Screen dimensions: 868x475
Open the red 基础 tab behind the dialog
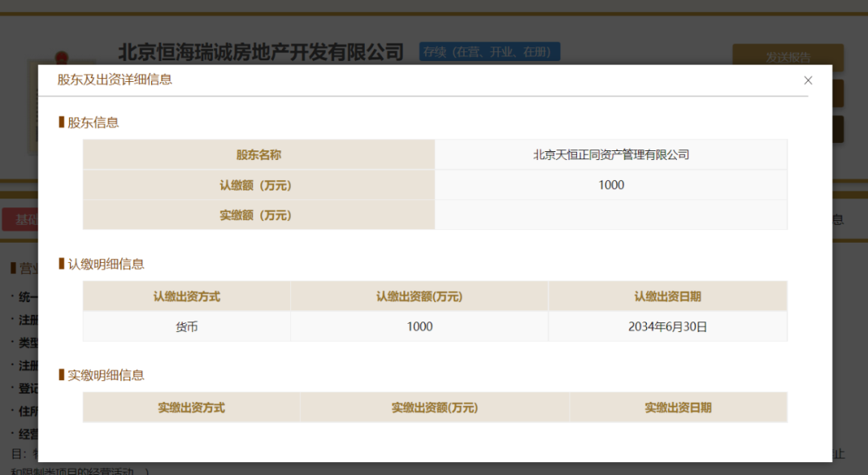coord(20,219)
